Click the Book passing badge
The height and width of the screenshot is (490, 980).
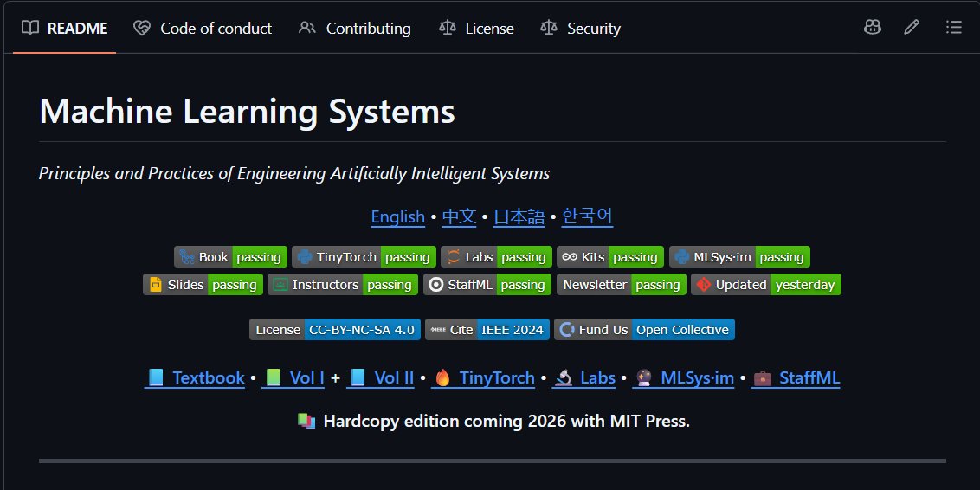coord(230,257)
